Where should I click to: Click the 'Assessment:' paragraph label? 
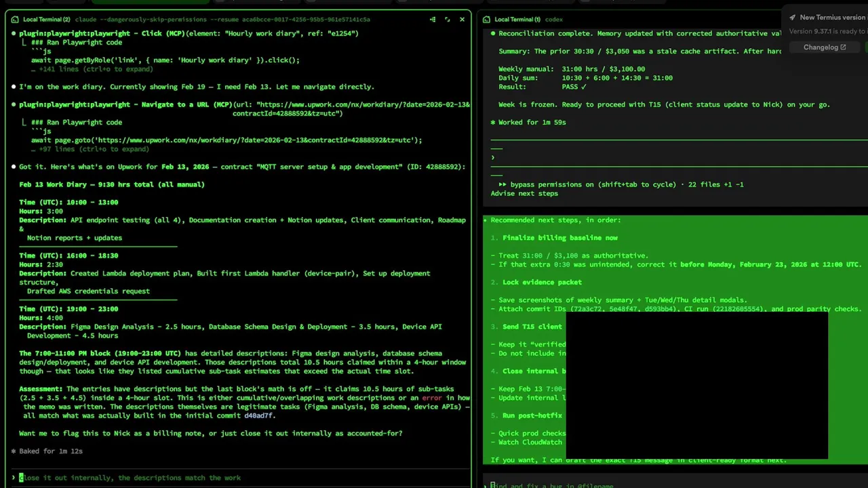41,389
